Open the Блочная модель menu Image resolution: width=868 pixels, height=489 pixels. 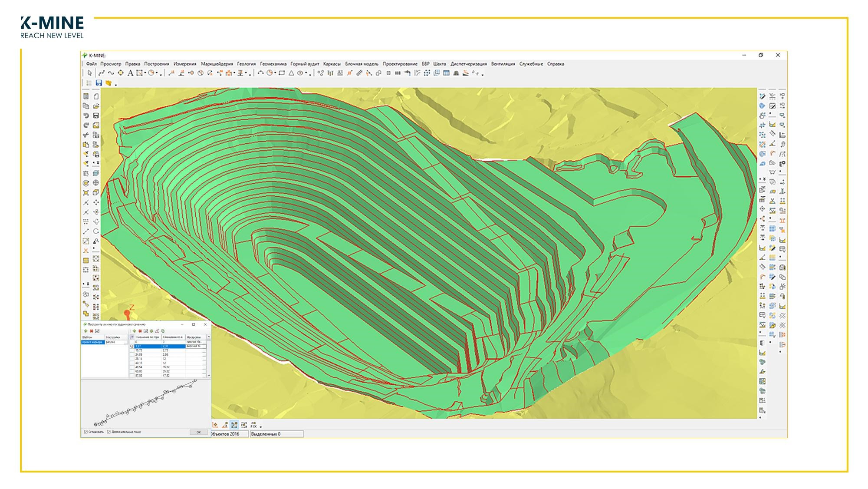362,64
